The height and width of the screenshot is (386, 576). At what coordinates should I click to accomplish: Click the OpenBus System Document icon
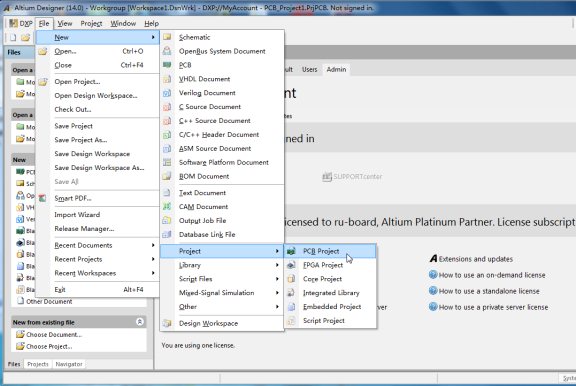pyautogui.click(x=167, y=51)
